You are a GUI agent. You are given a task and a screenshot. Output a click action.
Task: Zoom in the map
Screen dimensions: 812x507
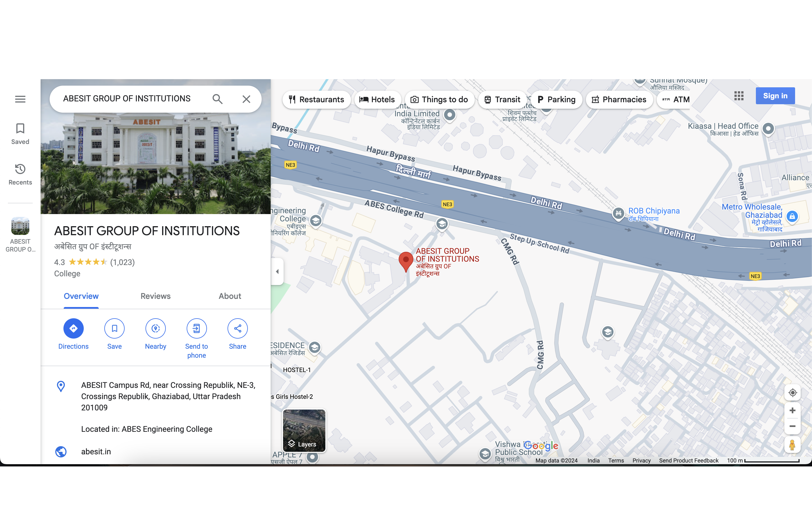[x=793, y=410]
